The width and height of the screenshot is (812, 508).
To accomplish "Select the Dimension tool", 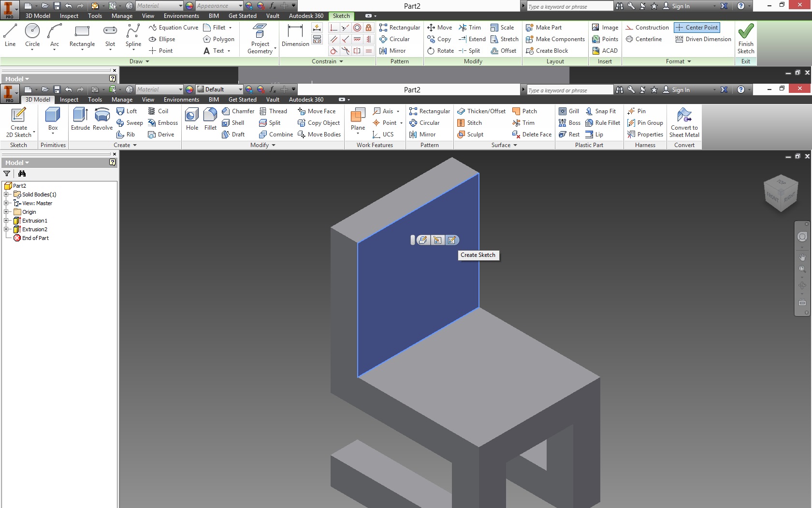I will (x=295, y=35).
